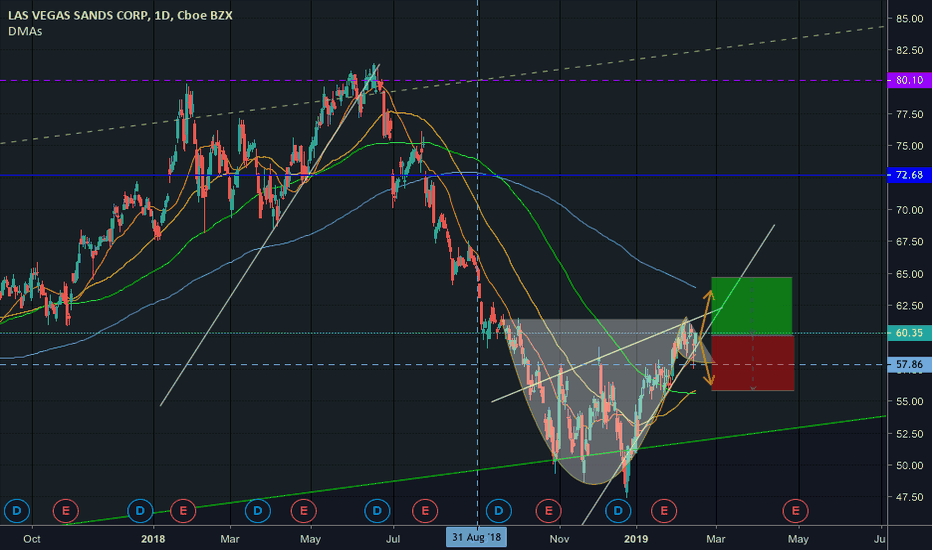The height and width of the screenshot is (550, 932).
Task: Click the 77.50 price axis value
Action: [909, 114]
